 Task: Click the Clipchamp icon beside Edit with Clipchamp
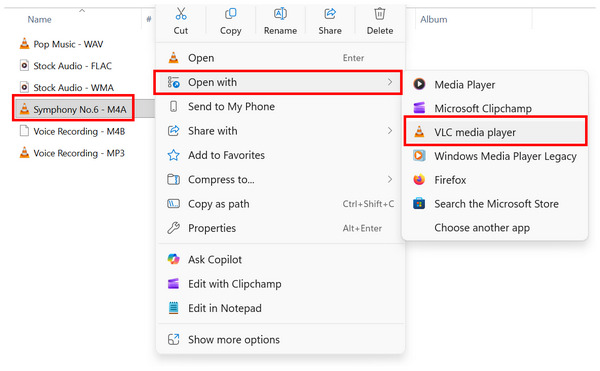pos(173,284)
